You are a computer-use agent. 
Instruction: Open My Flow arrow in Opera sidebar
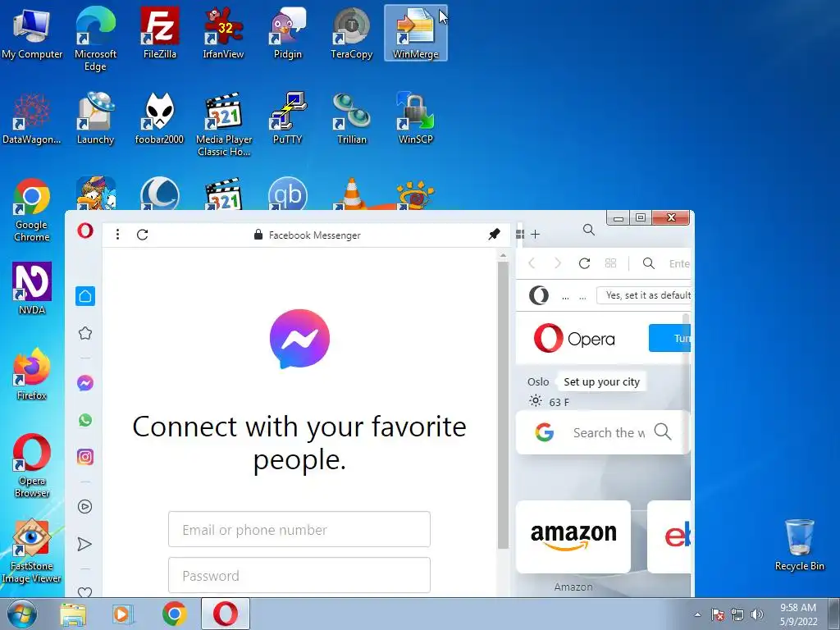pyautogui.click(x=84, y=545)
